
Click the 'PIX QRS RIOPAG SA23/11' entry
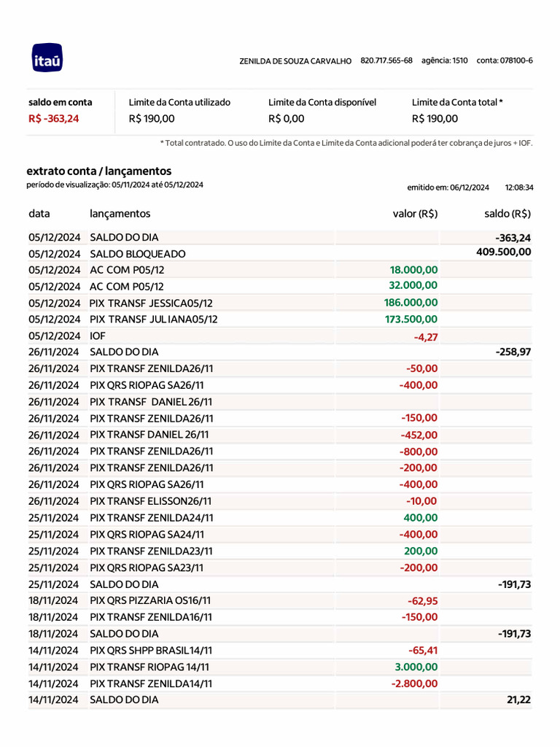pyautogui.click(x=147, y=568)
